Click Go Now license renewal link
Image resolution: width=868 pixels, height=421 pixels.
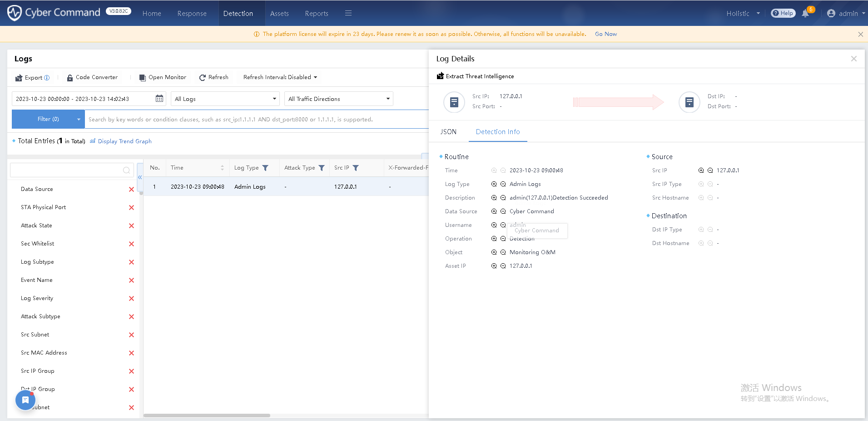605,34
